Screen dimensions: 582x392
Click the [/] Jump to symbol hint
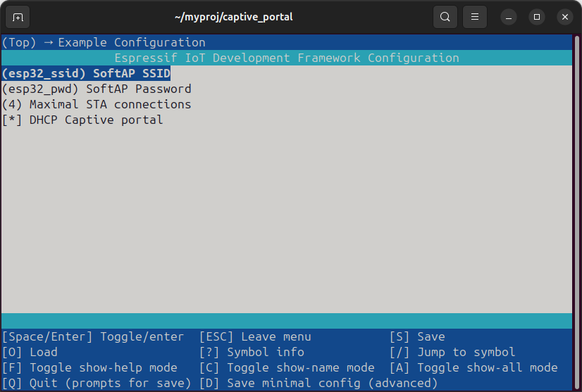(452, 353)
